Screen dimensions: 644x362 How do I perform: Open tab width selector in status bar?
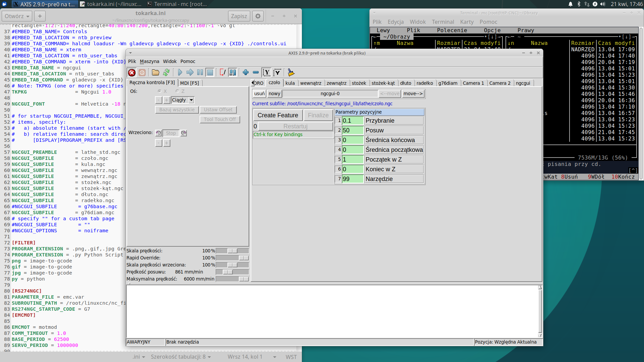point(181,357)
